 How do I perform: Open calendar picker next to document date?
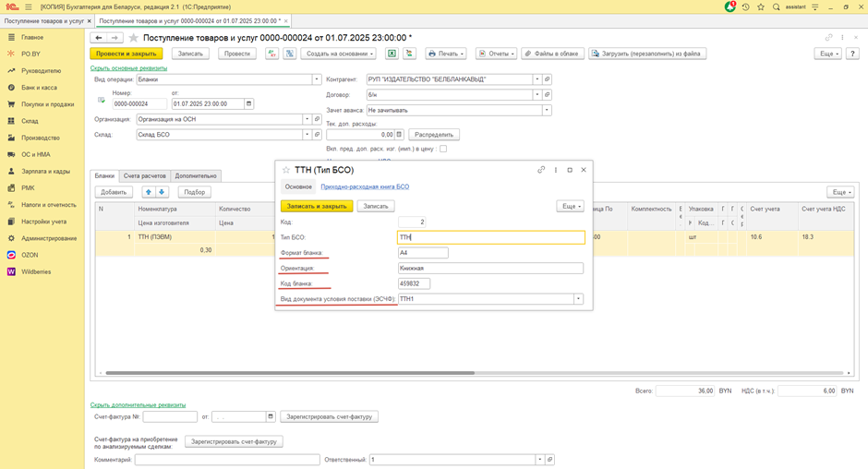coord(248,103)
